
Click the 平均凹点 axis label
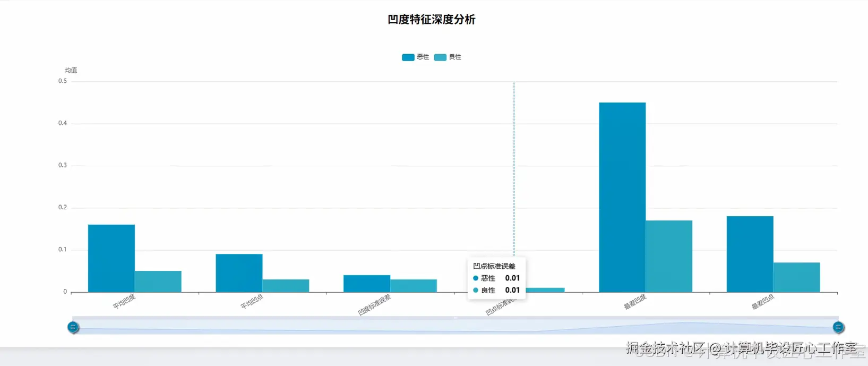[252, 301]
